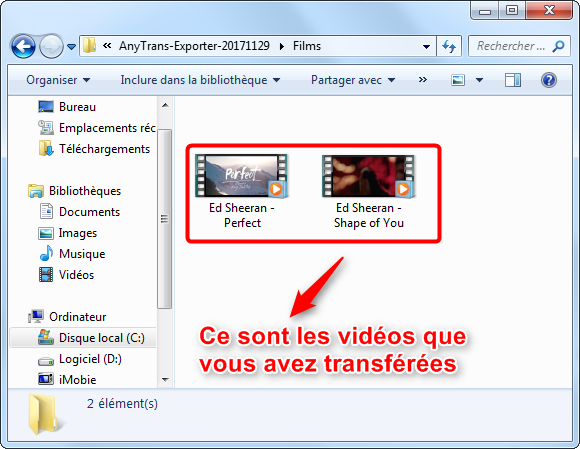Open the Organiser menu
The image size is (580, 449).
[x=58, y=80]
